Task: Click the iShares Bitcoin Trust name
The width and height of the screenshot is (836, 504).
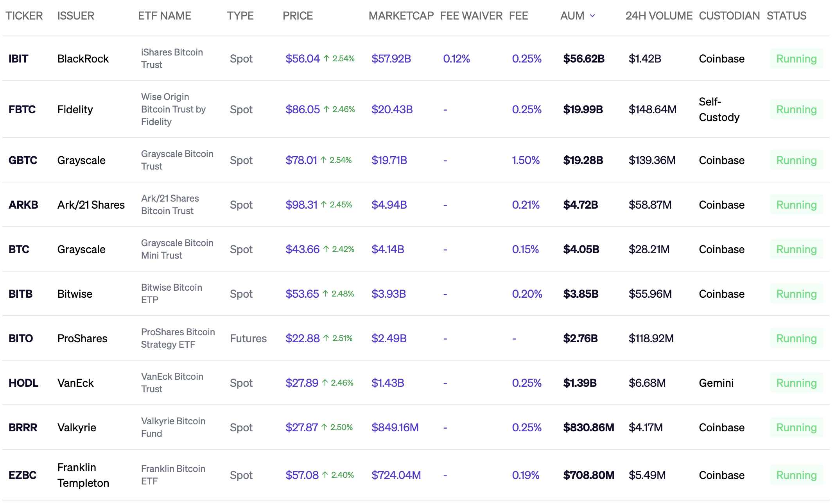Action: click(172, 59)
